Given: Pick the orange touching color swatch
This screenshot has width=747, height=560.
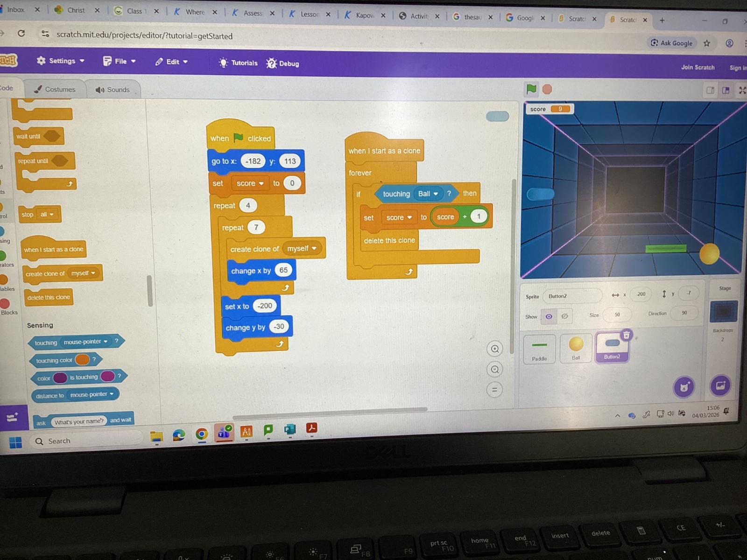Looking at the screenshot, I should 82,359.
